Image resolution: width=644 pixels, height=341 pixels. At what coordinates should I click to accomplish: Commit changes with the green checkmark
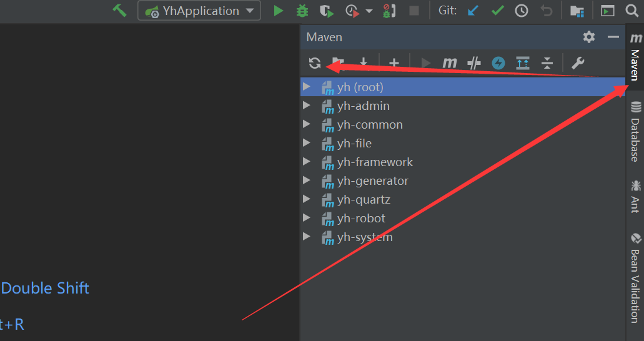[x=498, y=11]
